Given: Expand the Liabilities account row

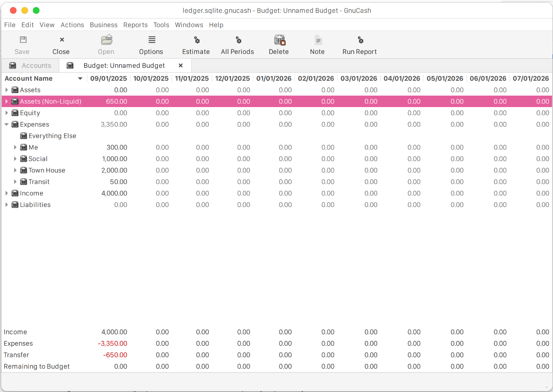Looking at the screenshot, I should coord(7,205).
